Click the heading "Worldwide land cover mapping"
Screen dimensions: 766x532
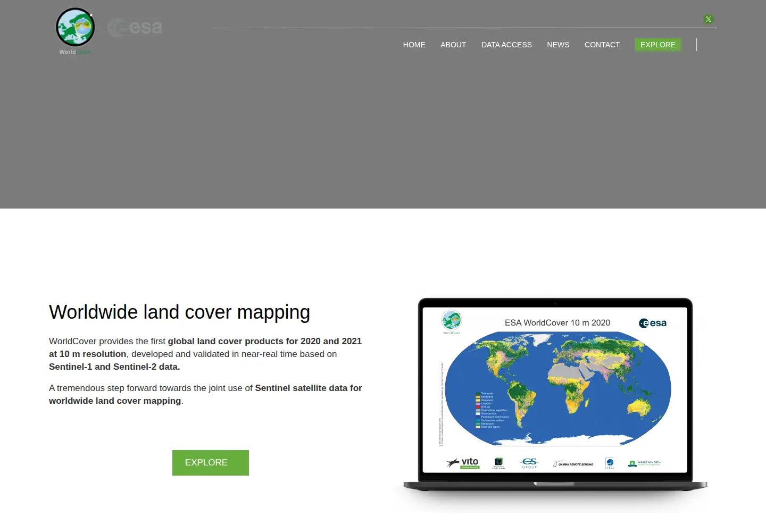[x=179, y=312]
